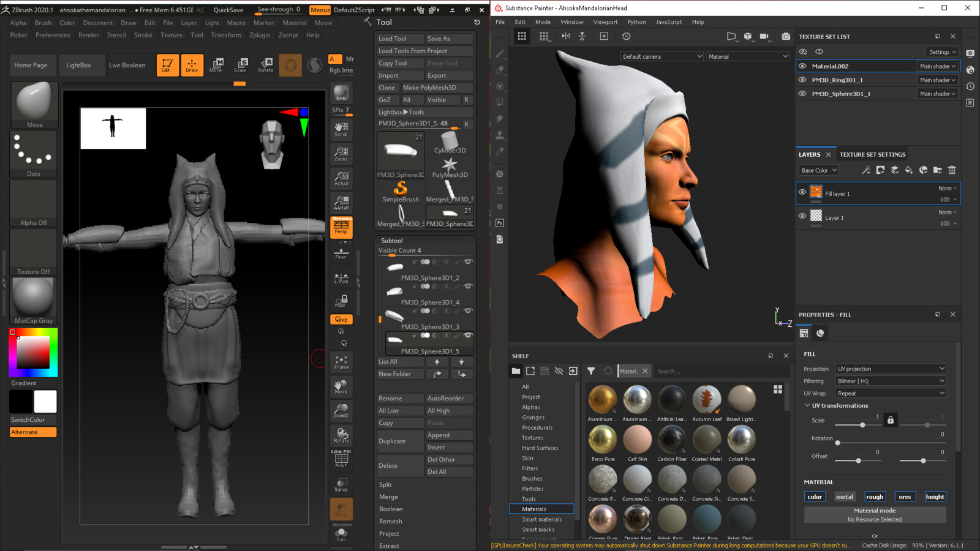The height and width of the screenshot is (551, 980).
Task: Toggle the Floor grid in ZBrush
Action: pos(341,253)
